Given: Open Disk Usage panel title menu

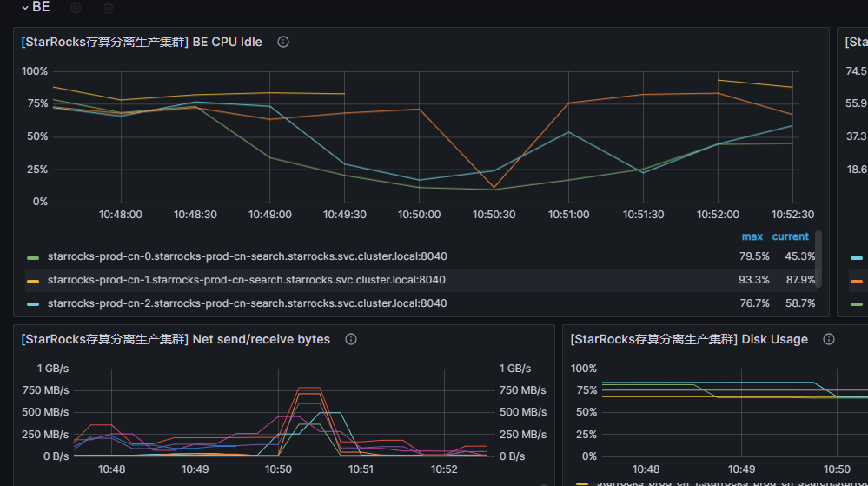Looking at the screenshot, I should pyautogui.click(x=689, y=339).
